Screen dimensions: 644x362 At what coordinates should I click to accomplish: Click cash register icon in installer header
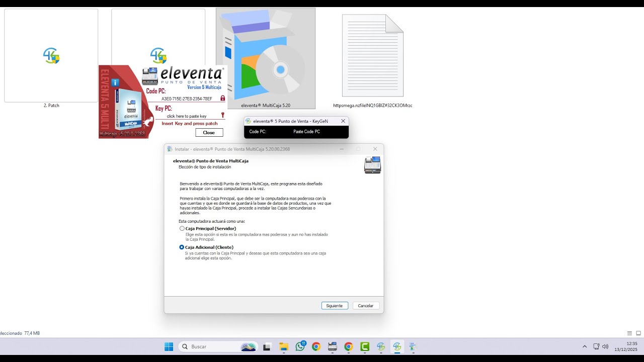[373, 165]
